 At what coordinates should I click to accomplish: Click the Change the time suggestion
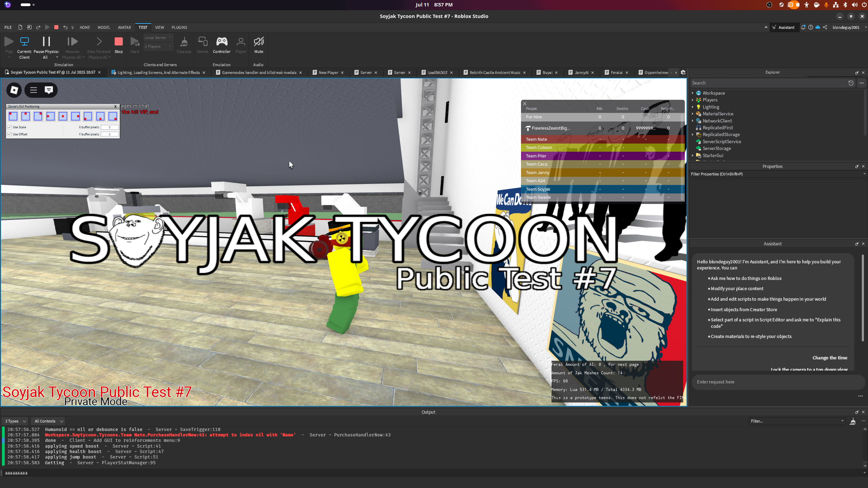(830, 358)
